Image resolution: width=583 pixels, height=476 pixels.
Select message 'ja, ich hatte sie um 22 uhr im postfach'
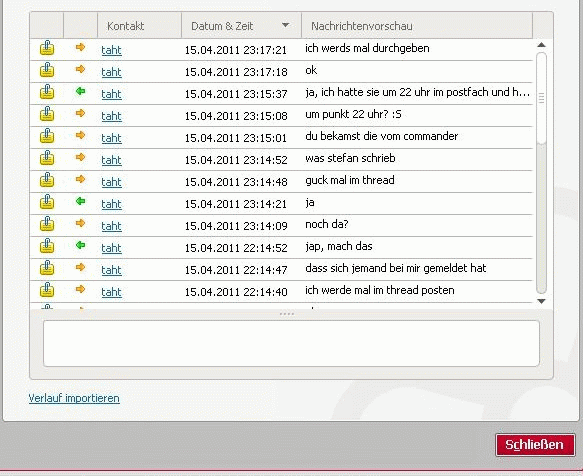(x=417, y=92)
